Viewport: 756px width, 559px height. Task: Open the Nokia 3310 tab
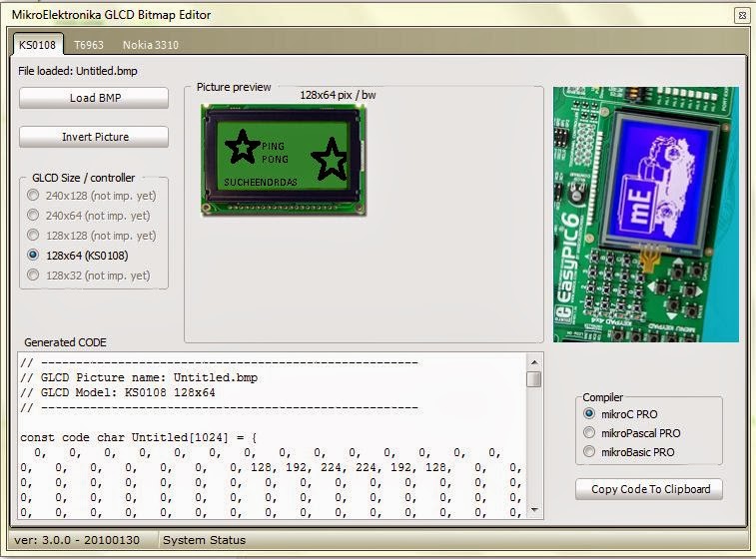(x=151, y=45)
